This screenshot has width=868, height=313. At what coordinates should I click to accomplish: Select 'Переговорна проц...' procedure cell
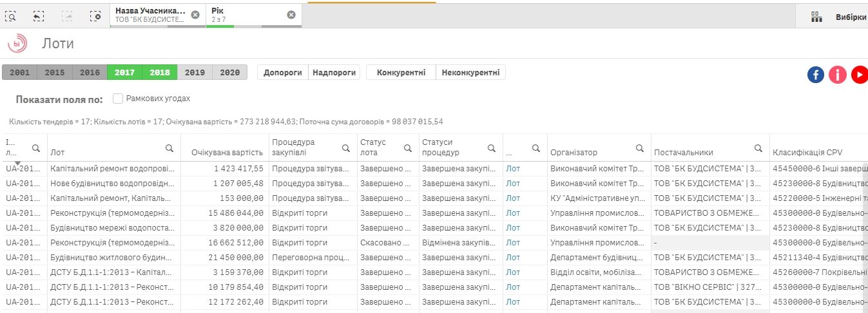313,258
